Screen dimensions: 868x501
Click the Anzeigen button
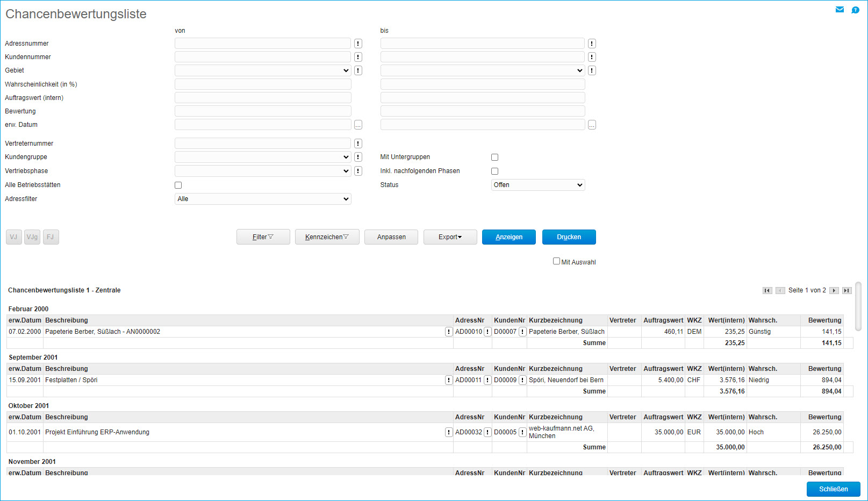tap(508, 237)
